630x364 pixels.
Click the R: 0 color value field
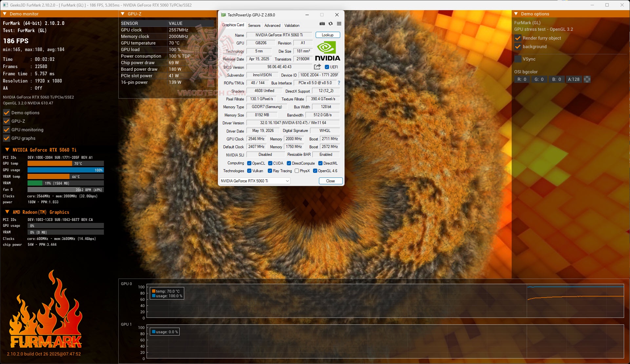522,79
